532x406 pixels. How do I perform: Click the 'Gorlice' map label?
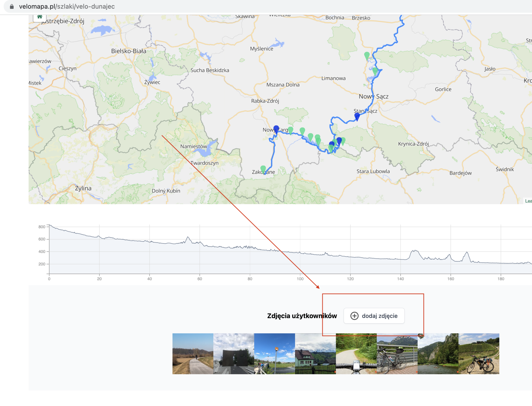pos(443,89)
